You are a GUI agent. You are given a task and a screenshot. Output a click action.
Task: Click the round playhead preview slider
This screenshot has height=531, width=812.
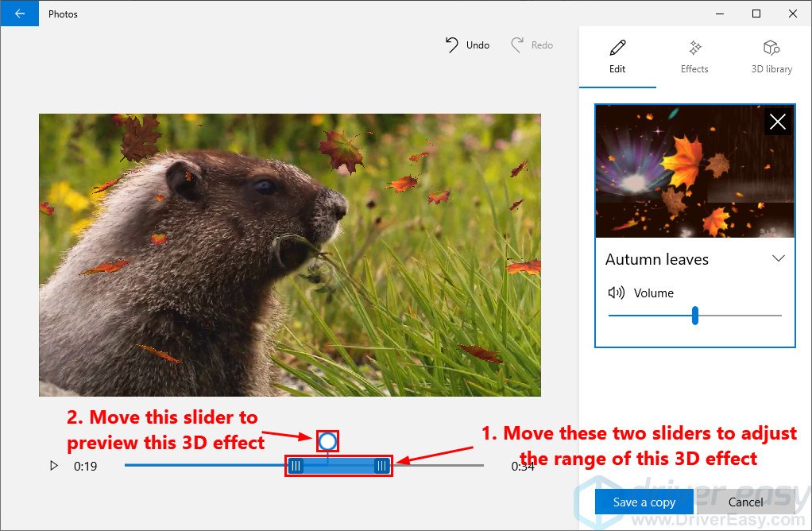327,441
